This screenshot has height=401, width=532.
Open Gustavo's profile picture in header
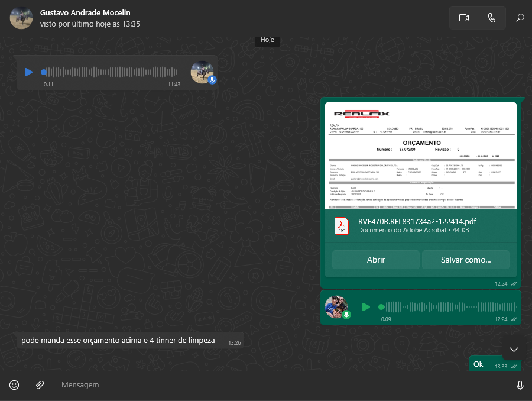point(21,18)
